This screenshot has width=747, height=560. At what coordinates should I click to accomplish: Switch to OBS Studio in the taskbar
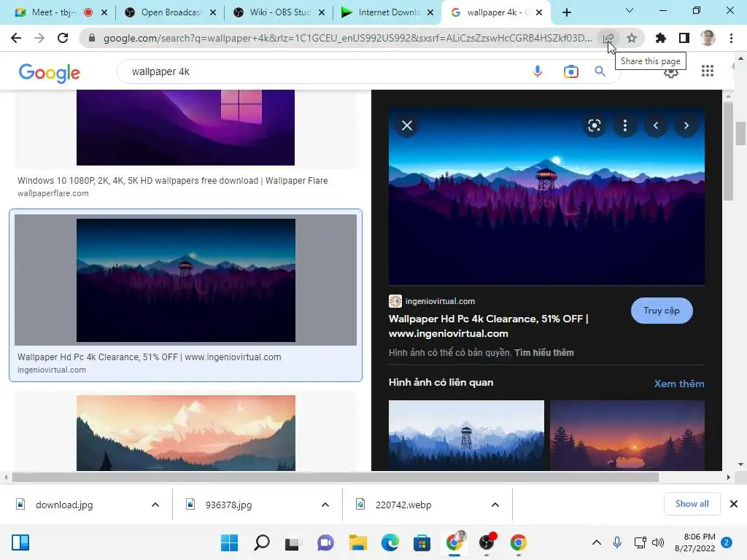[x=487, y=542]
